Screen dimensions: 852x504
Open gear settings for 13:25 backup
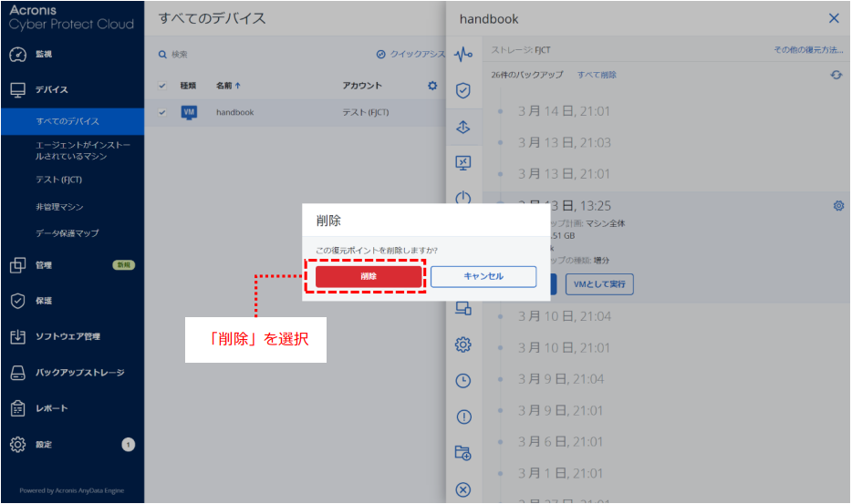pyautogui.click(x=838, y=206)
